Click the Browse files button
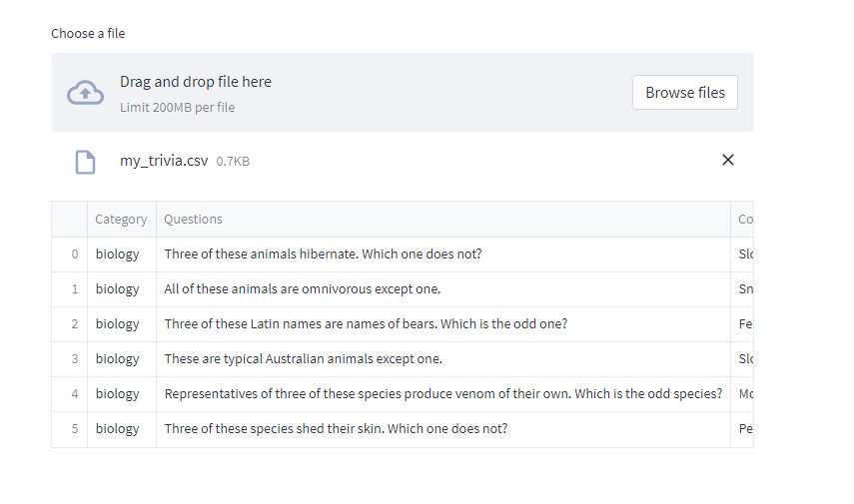 pyautogui.click(x=684, y=92)
